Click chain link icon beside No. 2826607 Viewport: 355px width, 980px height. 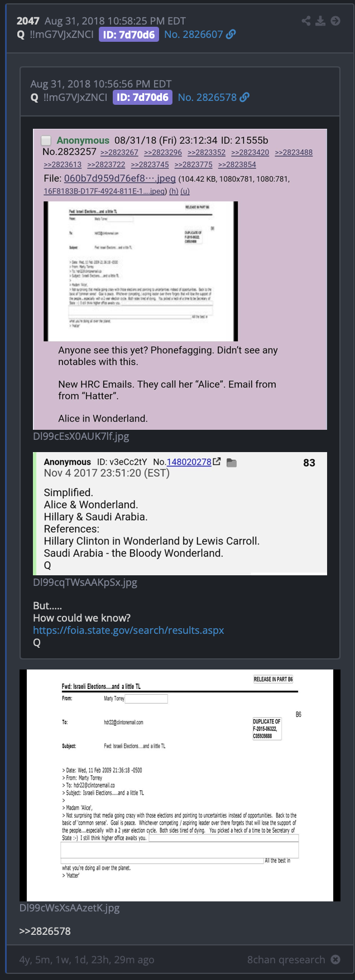point(231,34)
